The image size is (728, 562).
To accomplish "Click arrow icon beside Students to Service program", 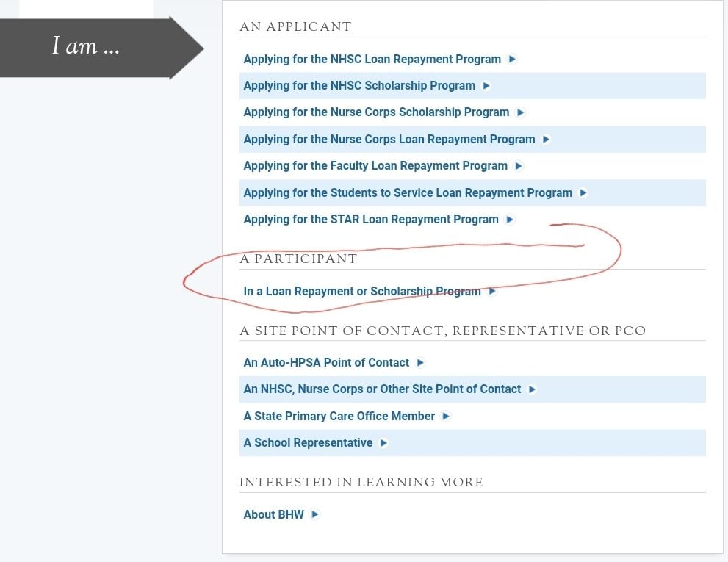I will 583,192.
